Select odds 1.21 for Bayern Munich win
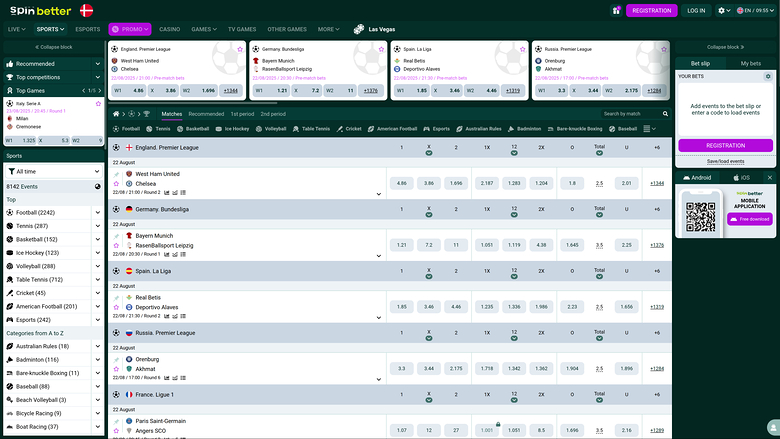780x439 pixels. click(401, 245)
